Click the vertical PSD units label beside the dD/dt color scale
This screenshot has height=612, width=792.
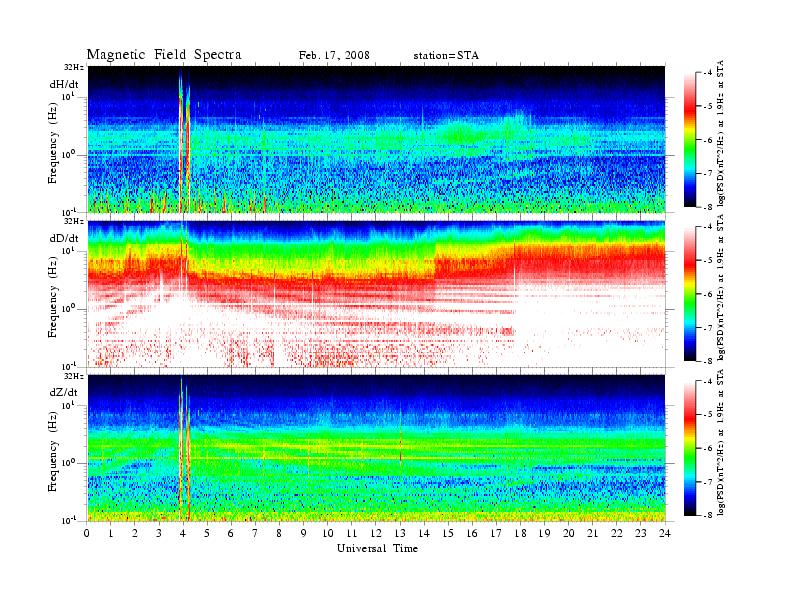(x=720, y=287)
